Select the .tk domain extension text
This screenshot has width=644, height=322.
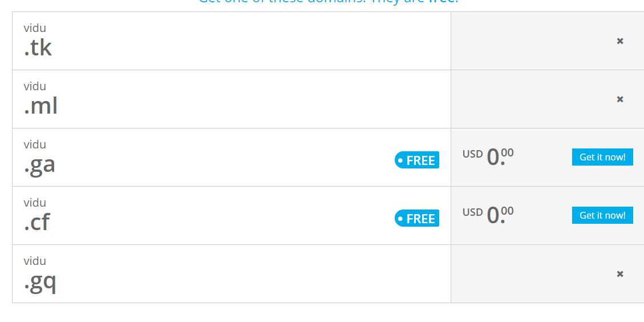[38, 48]
